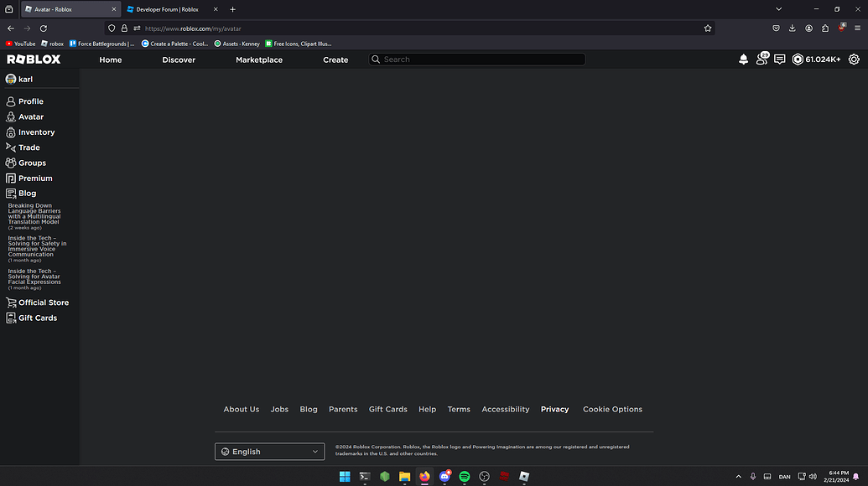The image size is (868, 486).
Task: Open the Terms footer link
Action: point(459,410)
